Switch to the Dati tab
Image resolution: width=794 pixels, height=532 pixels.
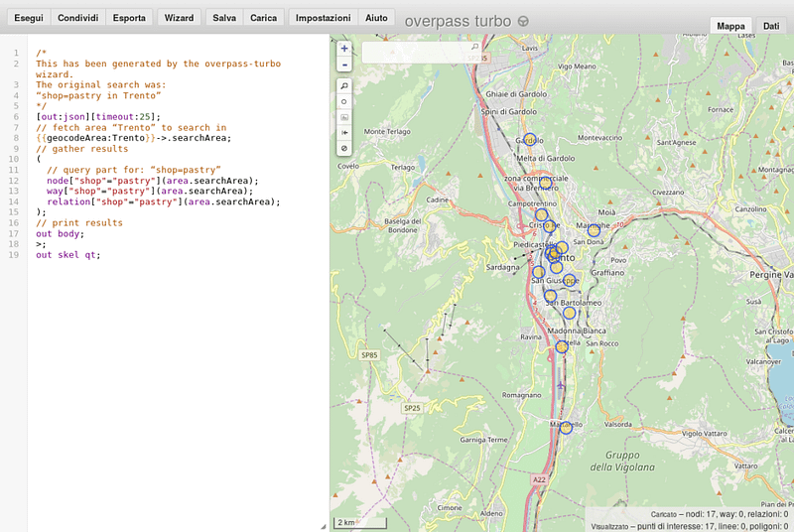pos(771,26)
